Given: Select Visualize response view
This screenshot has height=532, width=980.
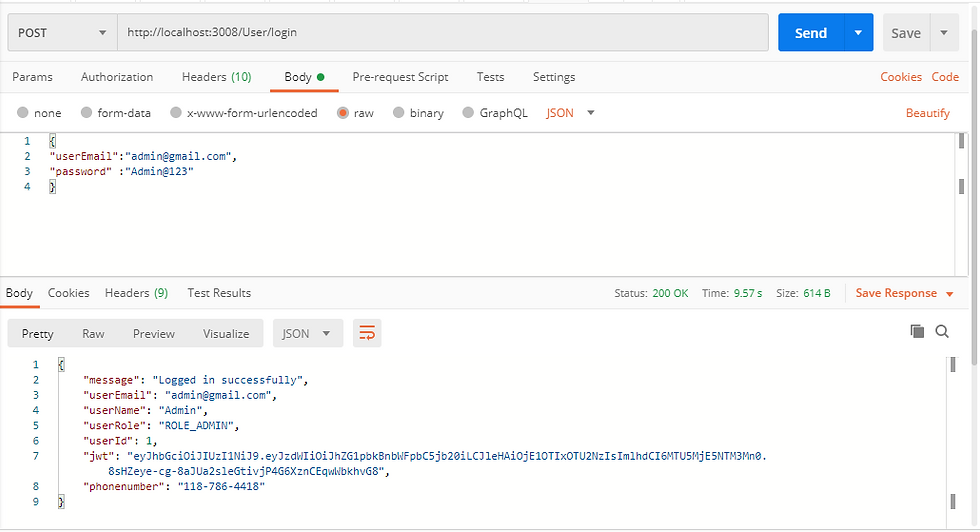Looking at the screenshot, I should coord(226,333).
